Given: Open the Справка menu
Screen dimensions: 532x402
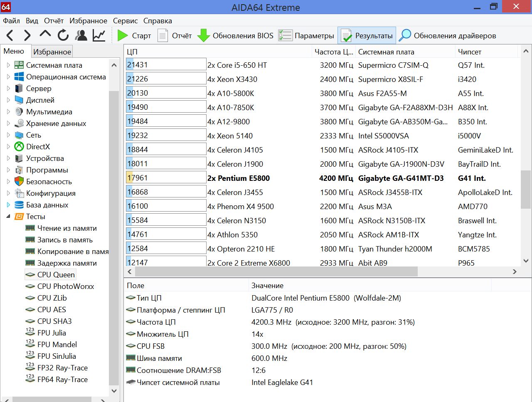Looking at the screenshot, I should pyautogui.click(x=158, y=21).
